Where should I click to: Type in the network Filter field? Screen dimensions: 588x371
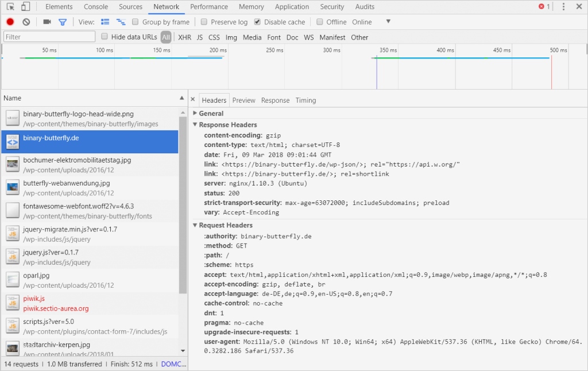point(49,36)
